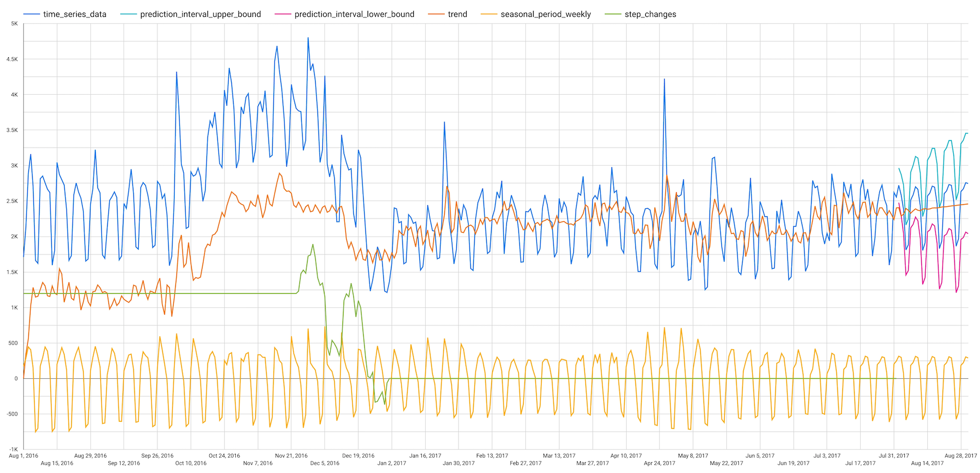Click the -1K y-axis label
This screenshot has height=473, width=980.
[x=13, y=449]
